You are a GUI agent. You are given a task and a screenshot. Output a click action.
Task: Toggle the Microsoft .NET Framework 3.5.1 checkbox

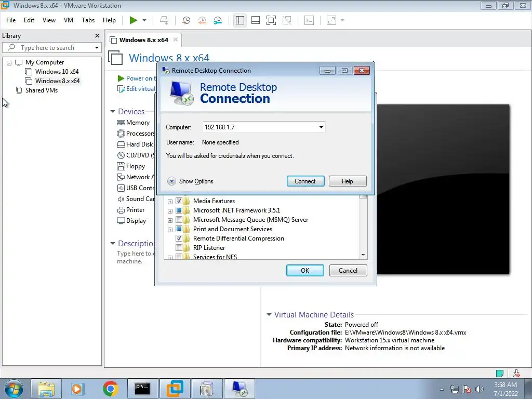pyautogui.click(x=179, y=210)
